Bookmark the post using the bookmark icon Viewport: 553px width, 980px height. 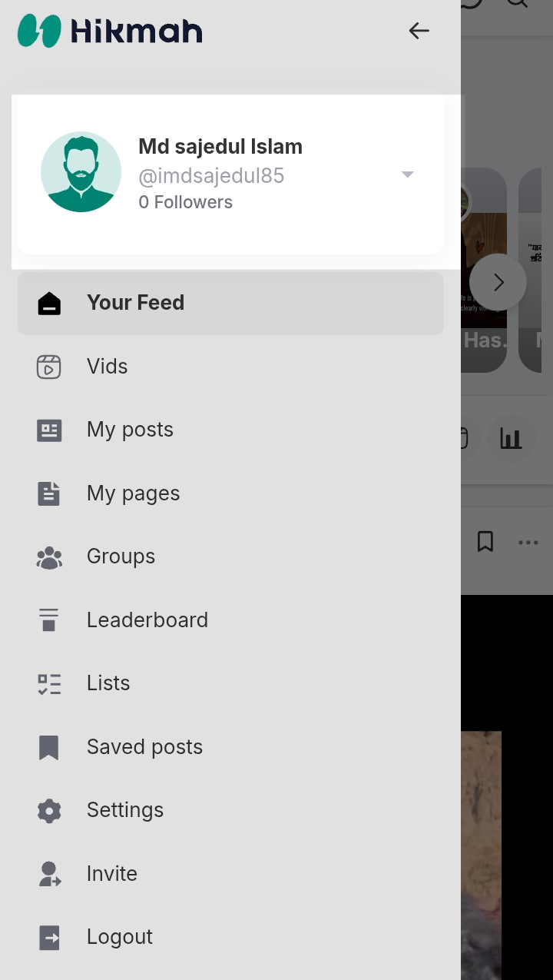point(485,542)
